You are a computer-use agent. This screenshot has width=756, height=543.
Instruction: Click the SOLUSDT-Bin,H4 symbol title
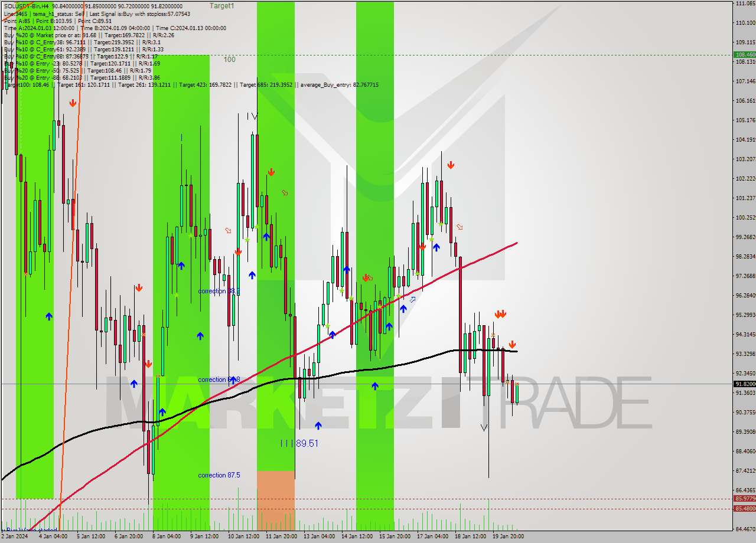pos(26,5)
